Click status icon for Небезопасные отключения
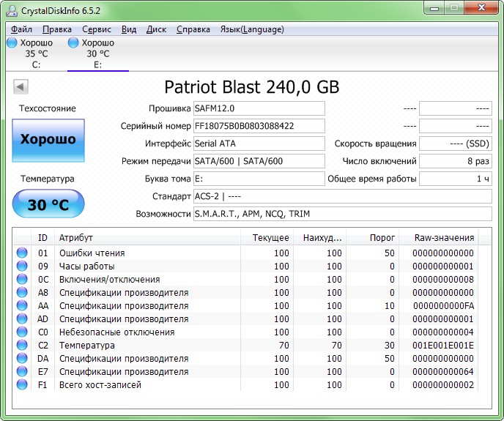 [x=22, y=332]
